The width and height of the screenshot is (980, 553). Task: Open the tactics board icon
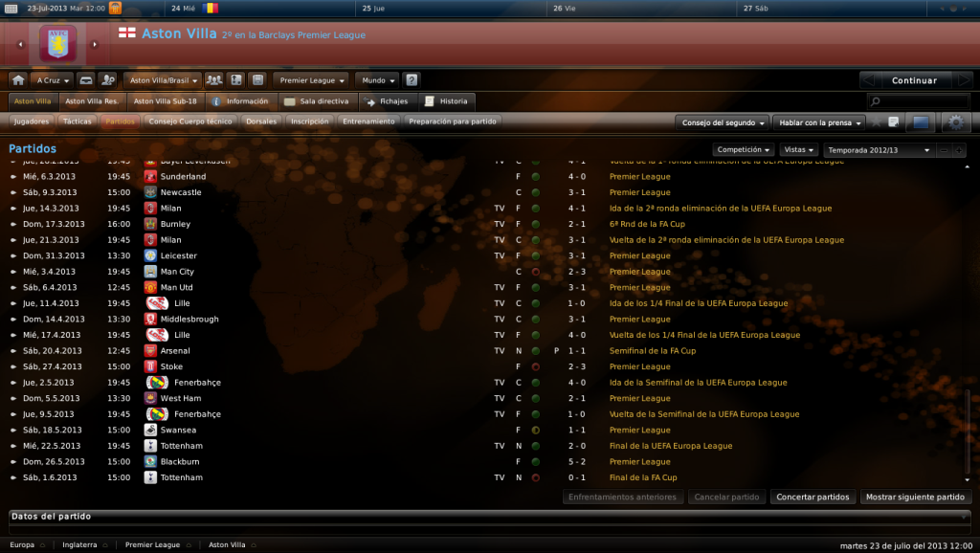tap(236, 80)
